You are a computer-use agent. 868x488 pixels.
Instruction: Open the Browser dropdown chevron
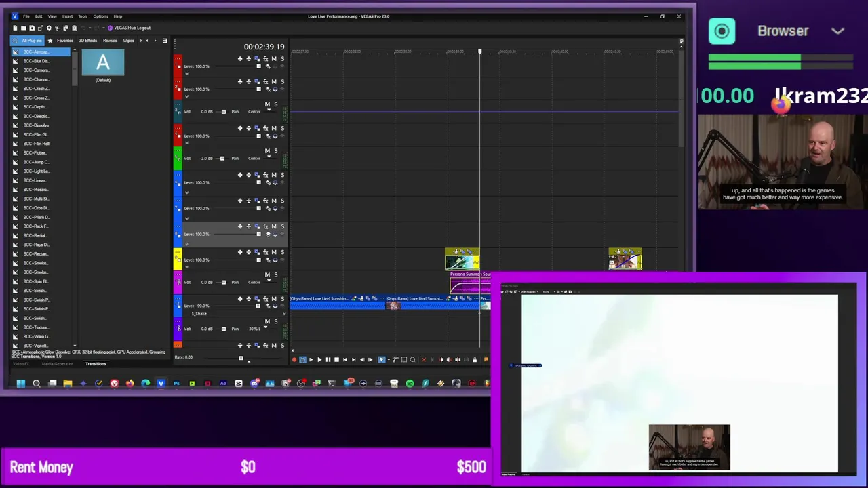pos(837,31)
